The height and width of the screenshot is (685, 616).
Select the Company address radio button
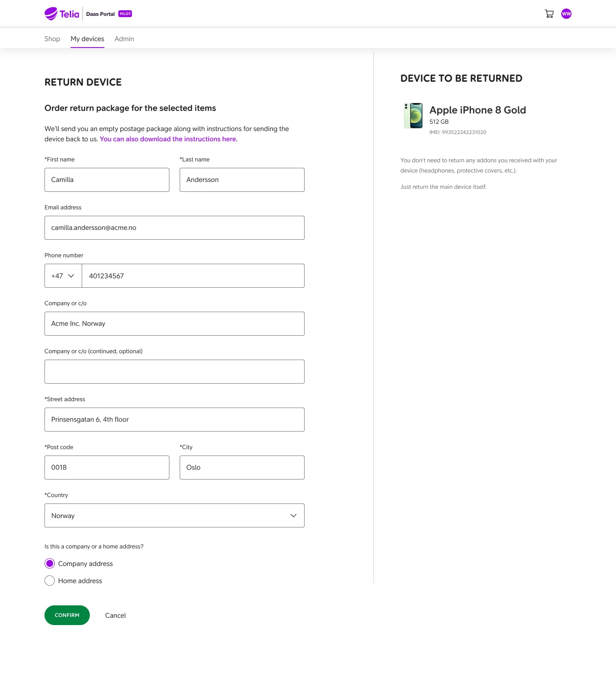coord(50,563)
